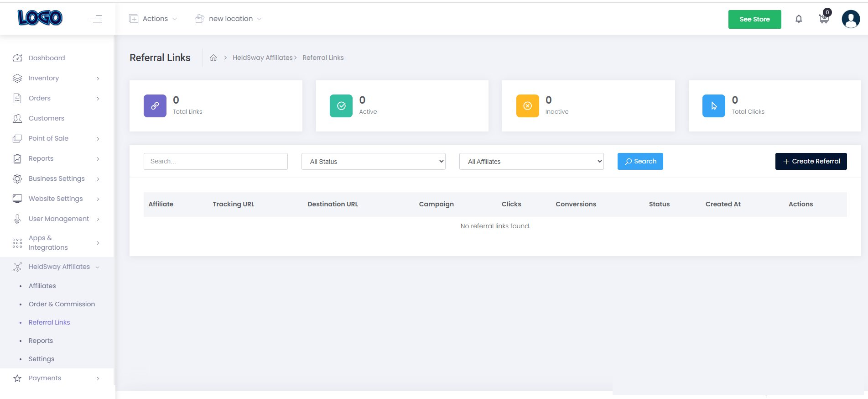
Task: Click the blue Search button
Action: click(x=640, y=161)
